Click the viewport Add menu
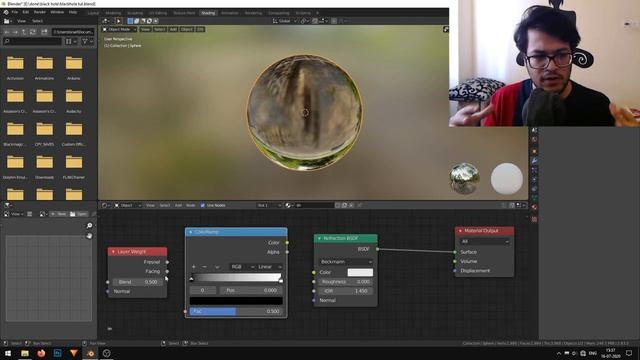Image resolution: width=640 pixels, height=360 pixels. [173, 29]
